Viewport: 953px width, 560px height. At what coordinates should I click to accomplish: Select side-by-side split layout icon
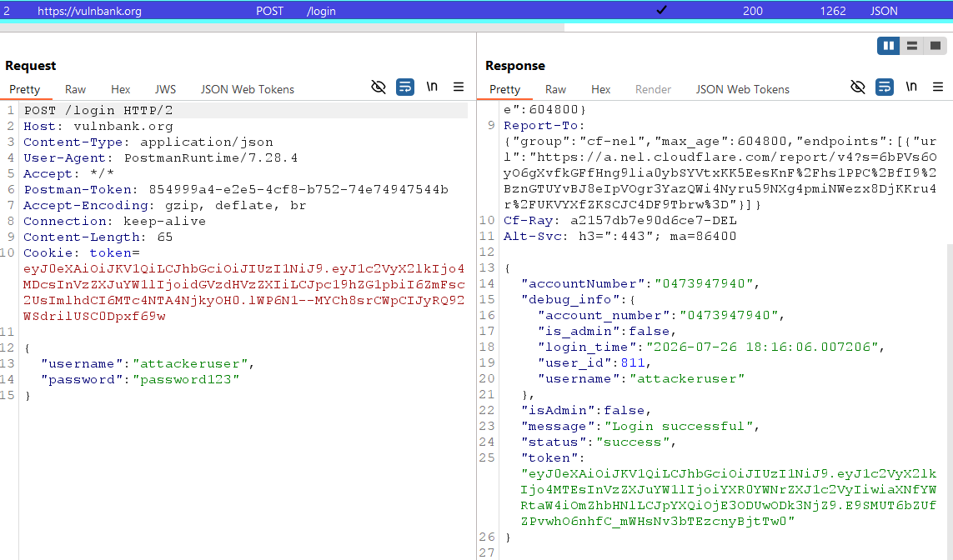pos(888,46)
